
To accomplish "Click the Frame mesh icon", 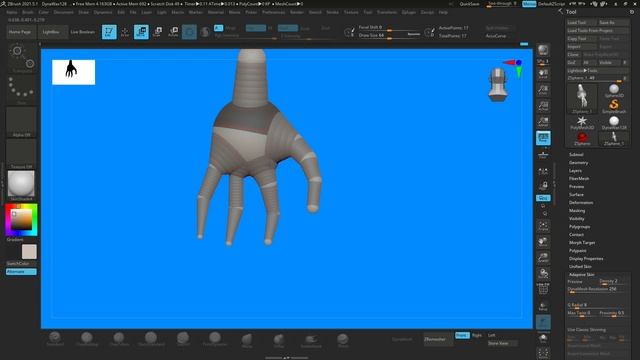I will pos(543,227).
